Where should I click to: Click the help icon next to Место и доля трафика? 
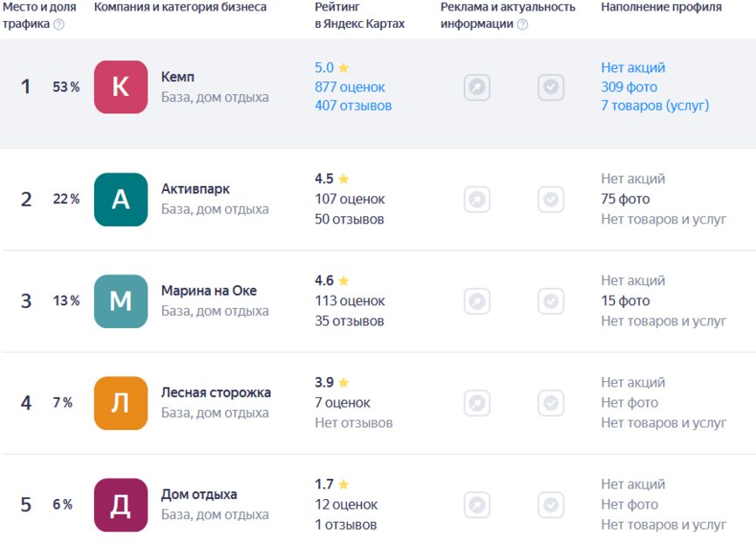click(58, 24)
